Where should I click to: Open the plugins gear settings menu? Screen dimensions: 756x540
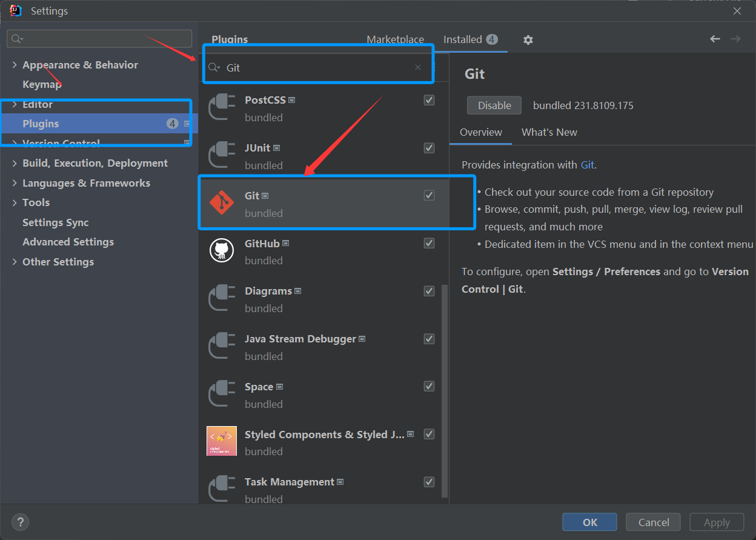click(528, 39)
